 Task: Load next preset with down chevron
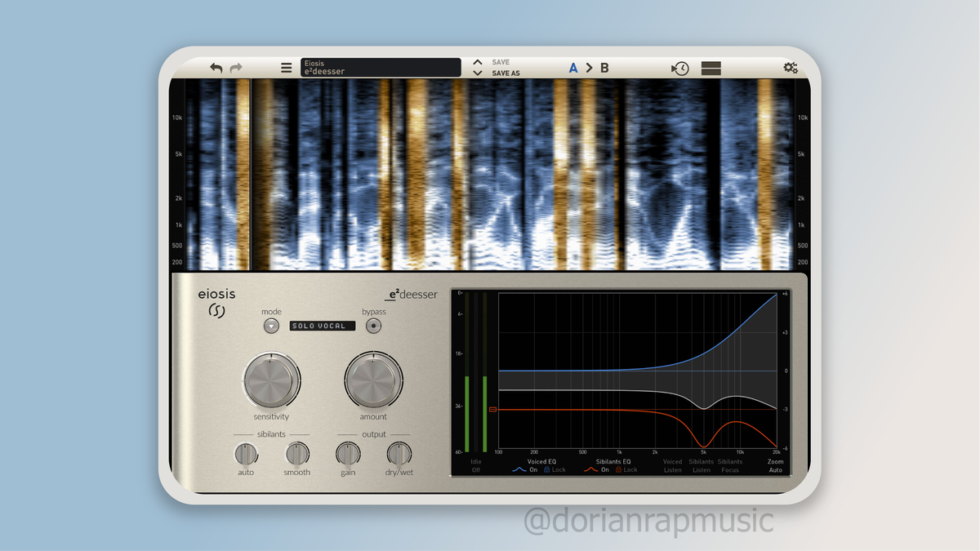[477, 73]
